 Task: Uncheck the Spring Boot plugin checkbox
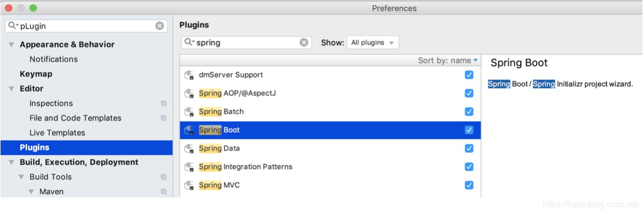click(x=469, y=130)
